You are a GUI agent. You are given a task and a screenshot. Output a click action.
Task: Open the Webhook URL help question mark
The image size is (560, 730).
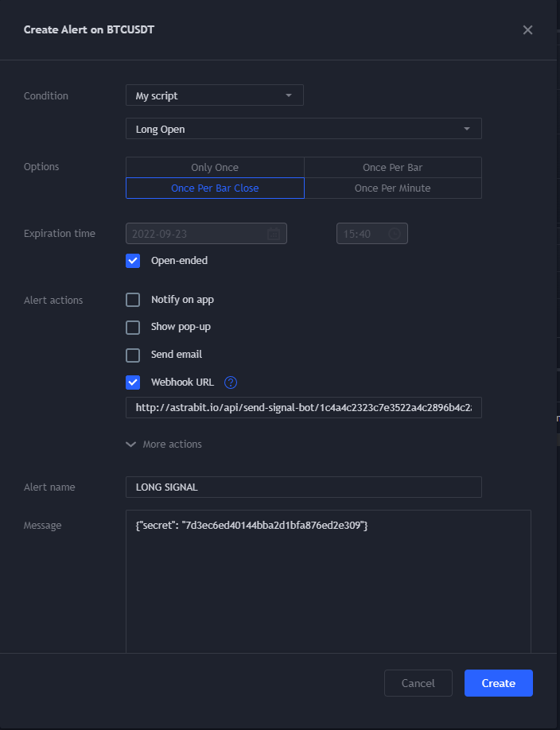point(230,382)
